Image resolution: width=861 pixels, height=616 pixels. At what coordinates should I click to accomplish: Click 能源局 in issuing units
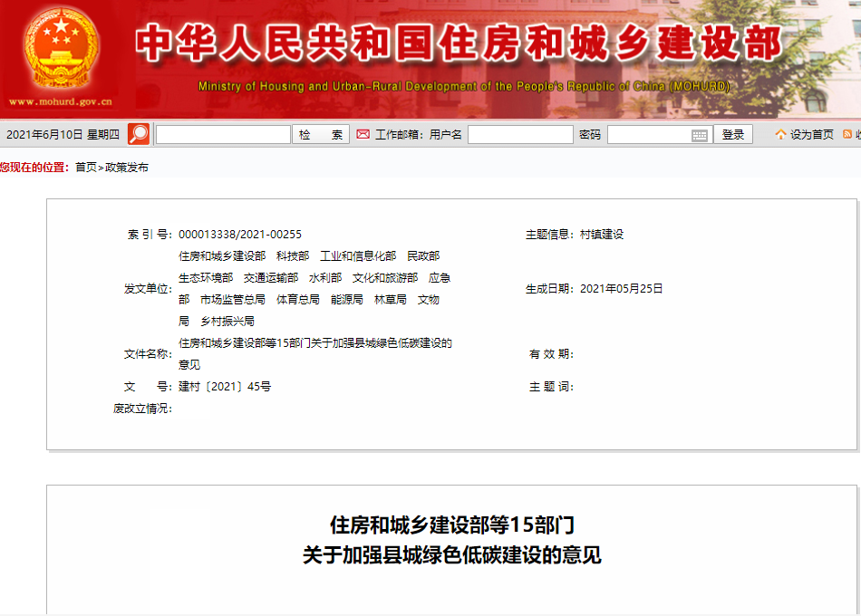coord(347,300)
